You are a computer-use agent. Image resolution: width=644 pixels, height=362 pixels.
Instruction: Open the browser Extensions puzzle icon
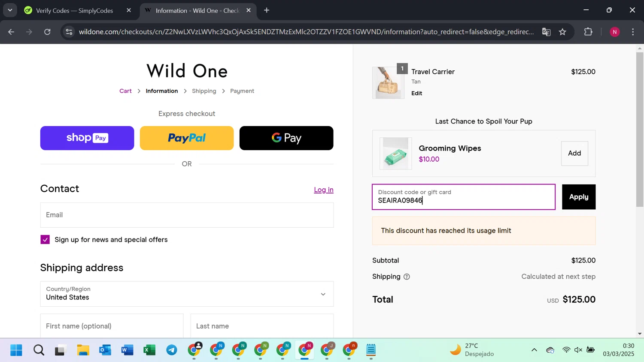click(x=588, y=32)
